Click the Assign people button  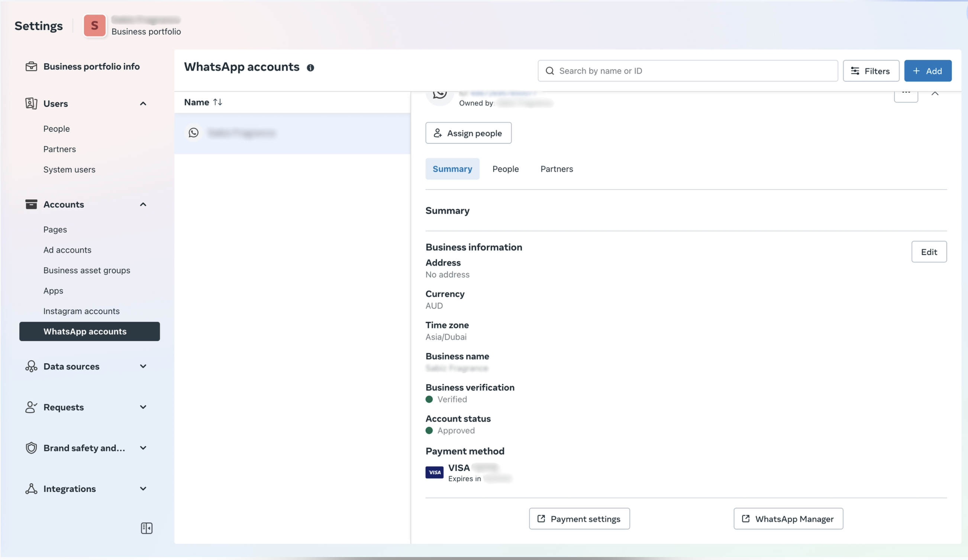click(x=468, y=133)
